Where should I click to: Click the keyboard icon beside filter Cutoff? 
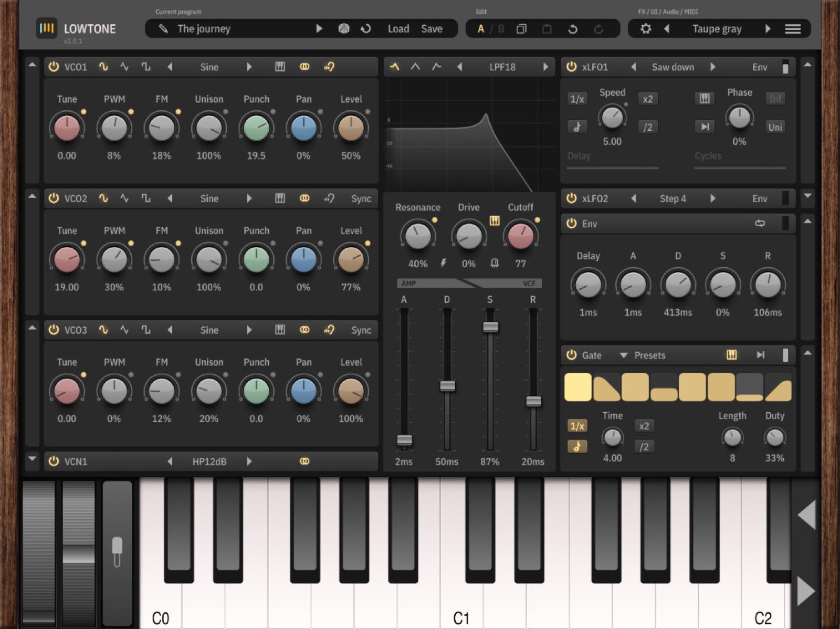click(x=495, y=221)
